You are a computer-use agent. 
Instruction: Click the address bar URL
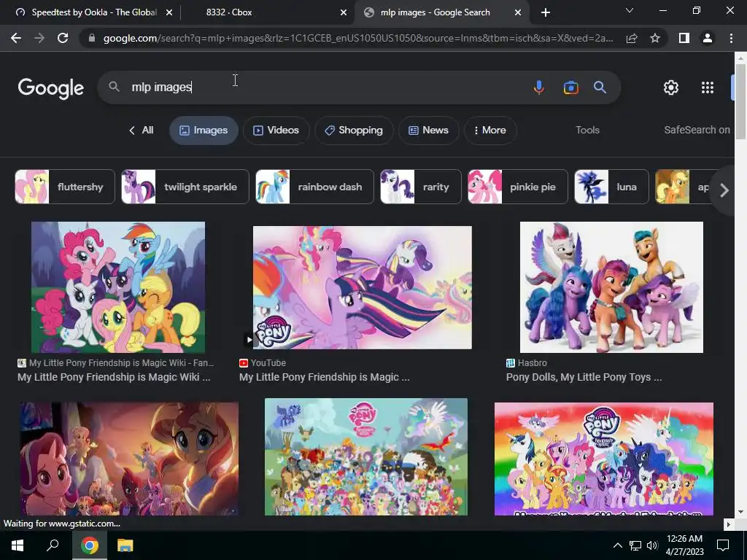coord(357,38)
